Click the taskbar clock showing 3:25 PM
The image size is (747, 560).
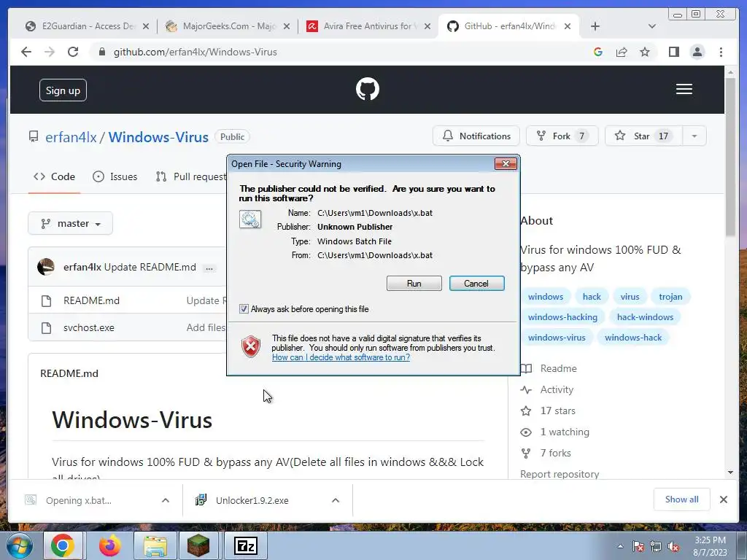[x=710, y=546]
